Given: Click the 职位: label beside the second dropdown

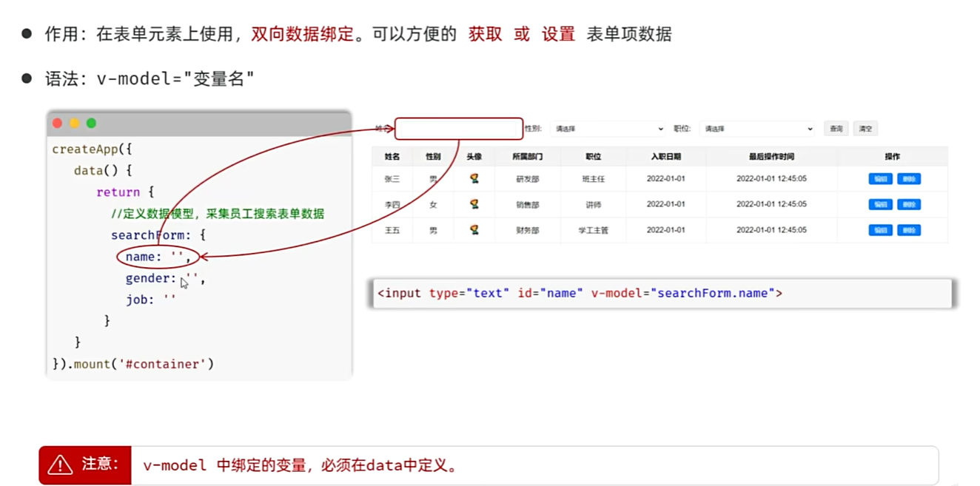Looking at the screenshot, I should pyautogui.click(x=682, y=129).
